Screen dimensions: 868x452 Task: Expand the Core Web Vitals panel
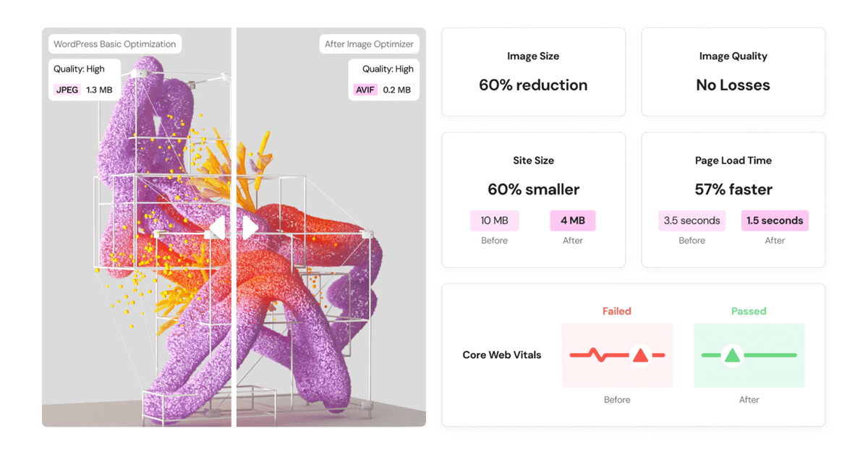point(633,354)
